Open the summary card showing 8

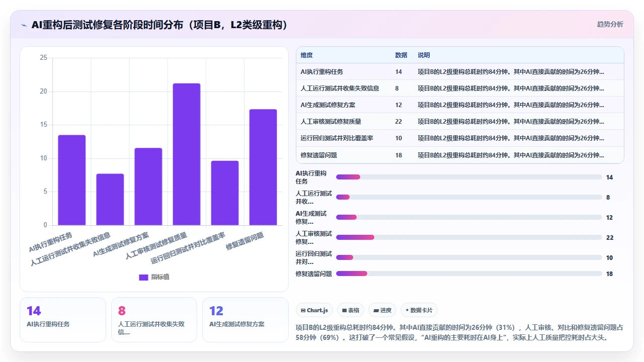pos(154,320)
